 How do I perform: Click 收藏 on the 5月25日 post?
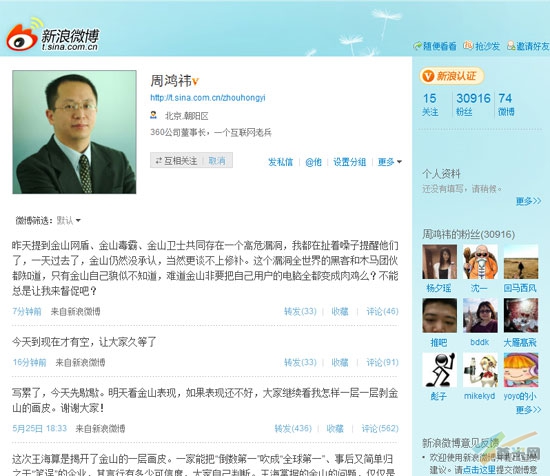tap(335, 428)
